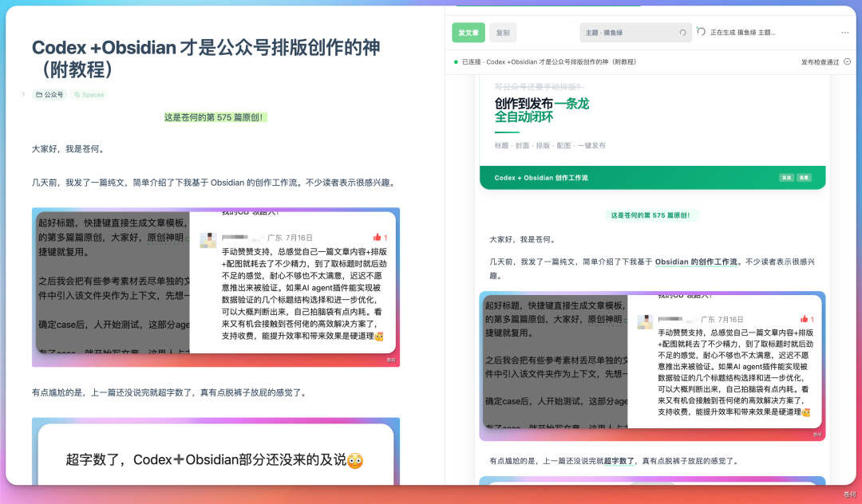Viewport: 862px width, 504px height.
Task: Click the 标题 · 封面 · 排版 subtitle in preview
Action: [x=550, y=145]
